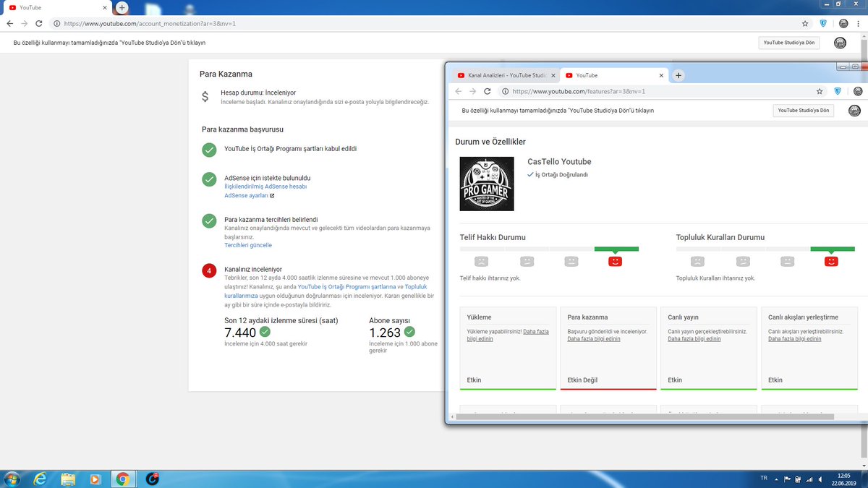This screenshot has width=868, height=488.
Task: Click the dollar sign icon next to Hesap durumu
Action: [x=205, y=96]
